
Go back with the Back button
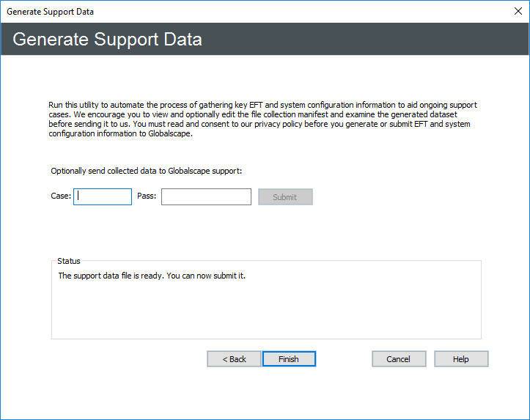pos(233,359)
